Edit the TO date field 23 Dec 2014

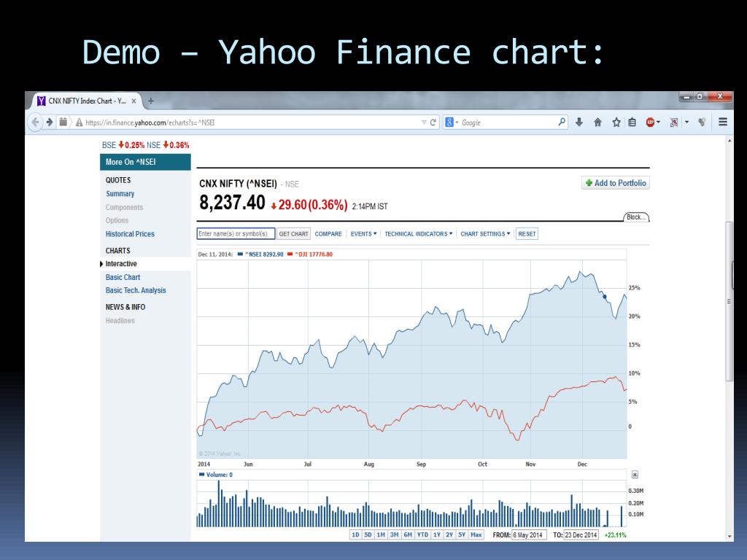tap(581, 535)
